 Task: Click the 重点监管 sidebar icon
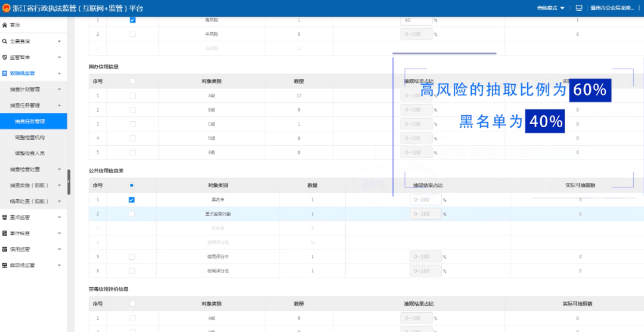click(x=5, y=217)
